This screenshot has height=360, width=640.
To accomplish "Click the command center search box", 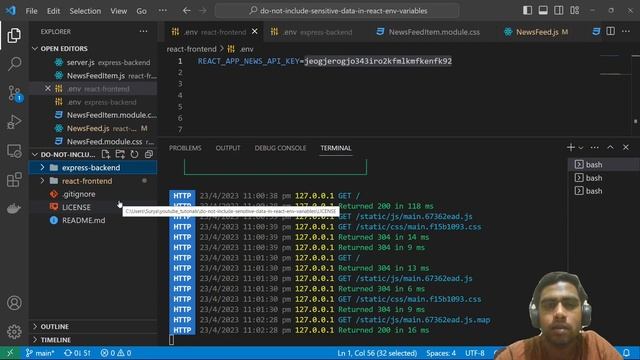I will [x=337, y=11].
